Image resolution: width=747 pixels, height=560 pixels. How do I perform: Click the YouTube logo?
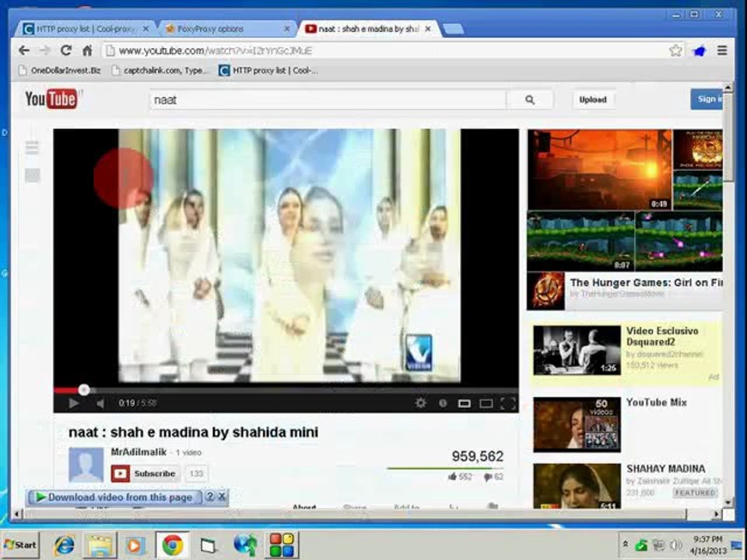point(51,99)
